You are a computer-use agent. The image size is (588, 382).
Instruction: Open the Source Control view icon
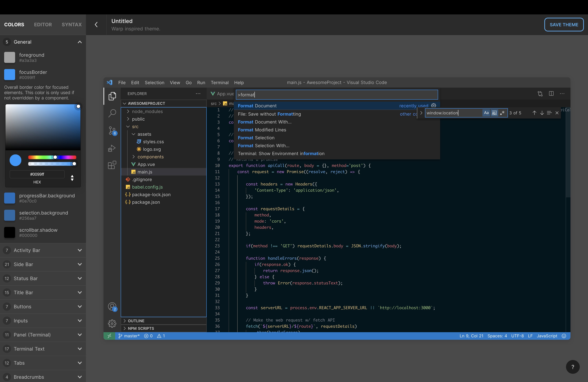tap(112, 131)
